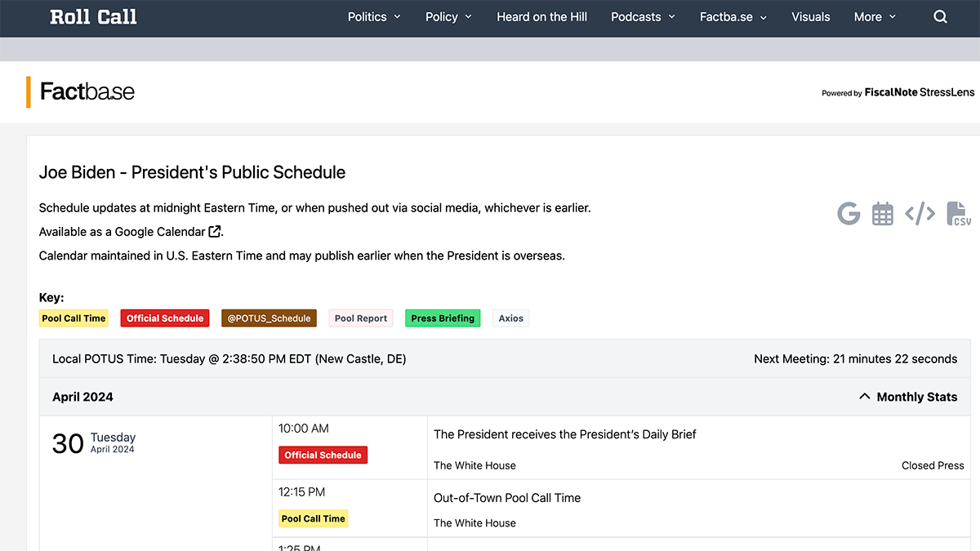Image resolution: width=980 pixels, height=551 pixels.
Task: Open the Google calendar icon
Action: coord(849,214)
